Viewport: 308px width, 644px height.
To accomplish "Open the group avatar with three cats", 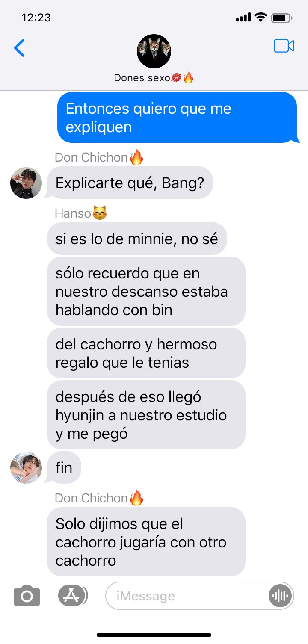I will tap(154, 51).
